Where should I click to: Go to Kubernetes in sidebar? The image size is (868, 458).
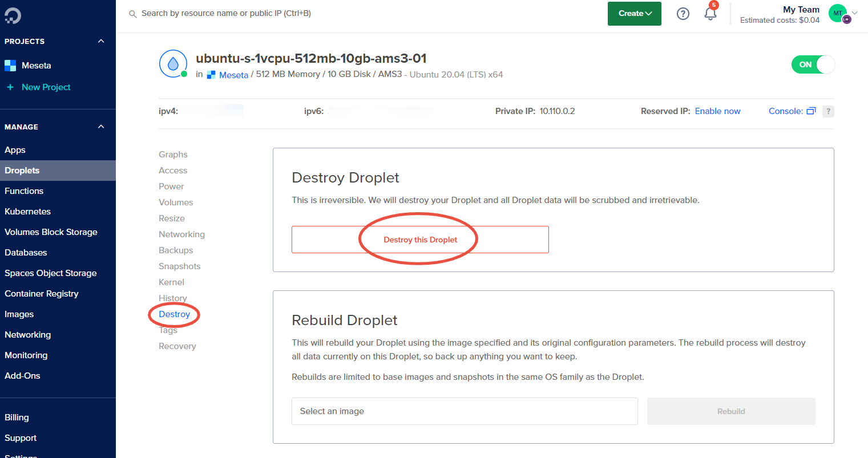pyautogui.click(x=27, y=212)
